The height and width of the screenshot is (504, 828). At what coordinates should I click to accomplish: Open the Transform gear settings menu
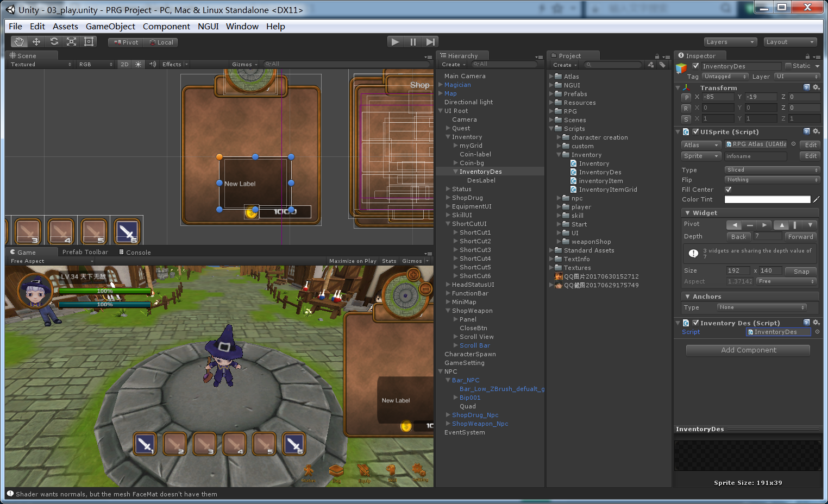click(x=816, y=87)
